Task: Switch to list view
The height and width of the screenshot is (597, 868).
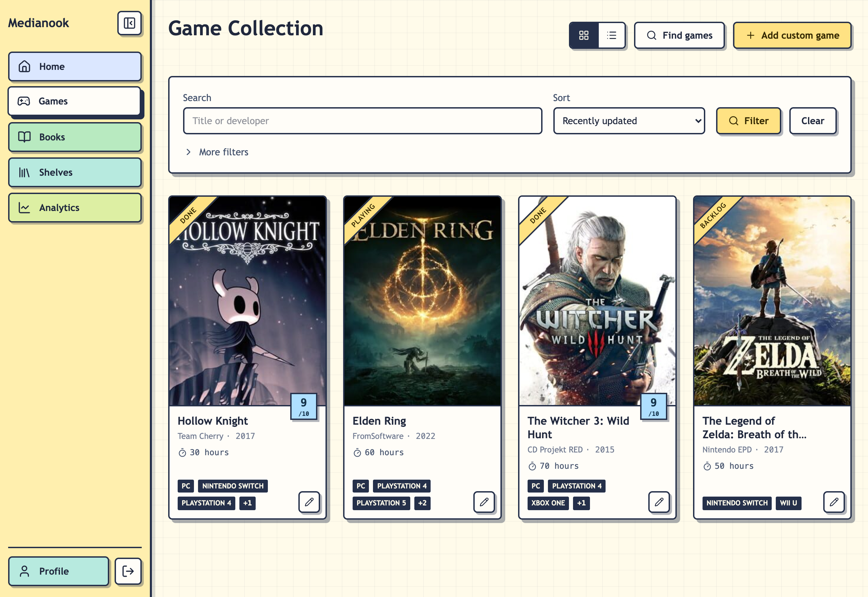Action: (x=612, y=35)
